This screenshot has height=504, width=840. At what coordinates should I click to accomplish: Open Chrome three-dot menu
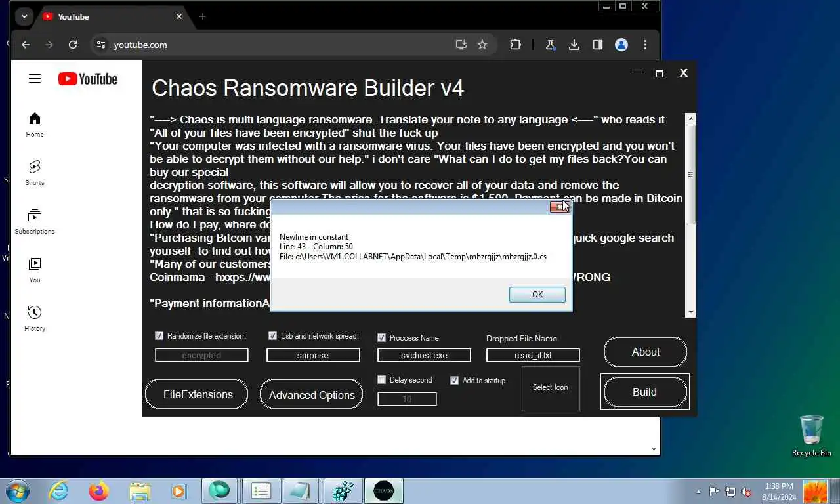(645, 45)
